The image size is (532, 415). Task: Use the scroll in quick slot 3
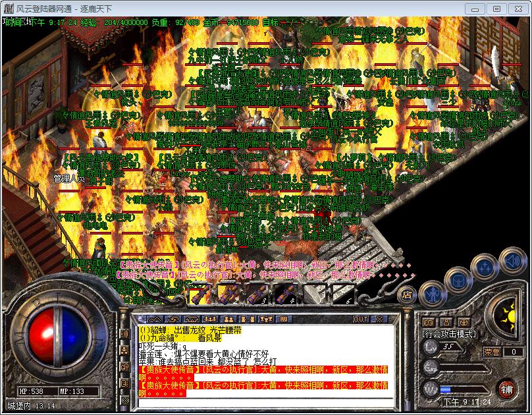pos(258,294)
